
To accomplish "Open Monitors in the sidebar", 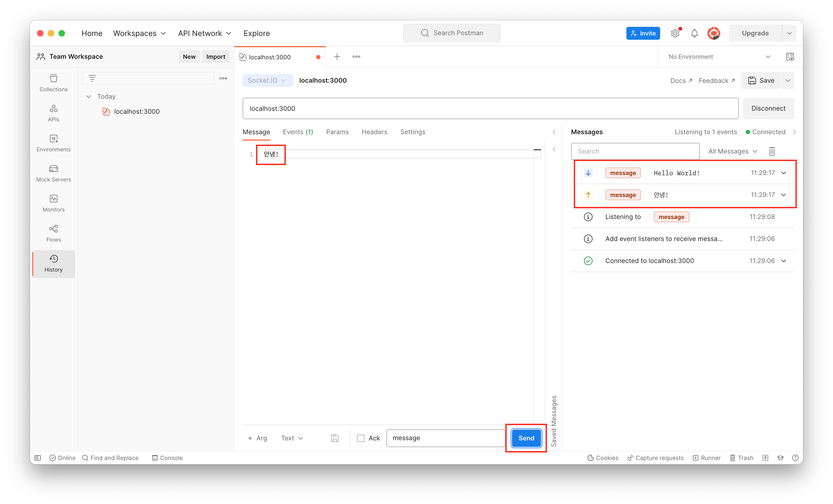I will (x=53, y=203).
